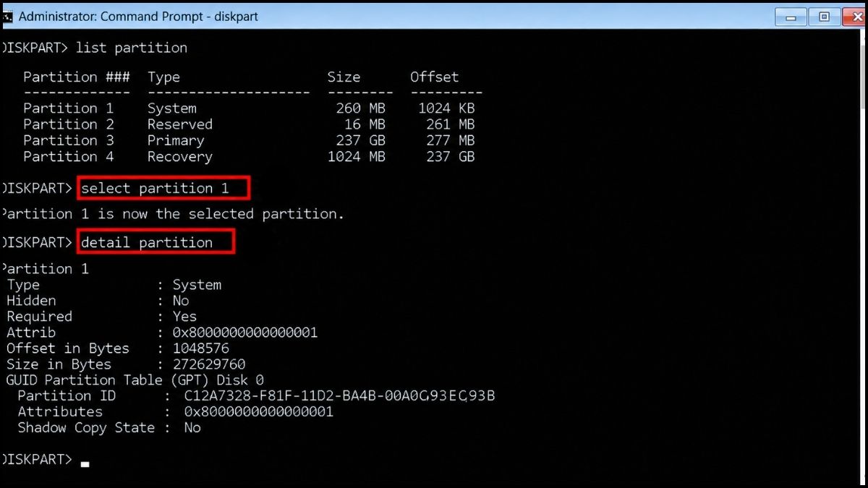Click the '16 MB' size value
Viewport: 868px width, 488px height.
click(x=365, y=124)
